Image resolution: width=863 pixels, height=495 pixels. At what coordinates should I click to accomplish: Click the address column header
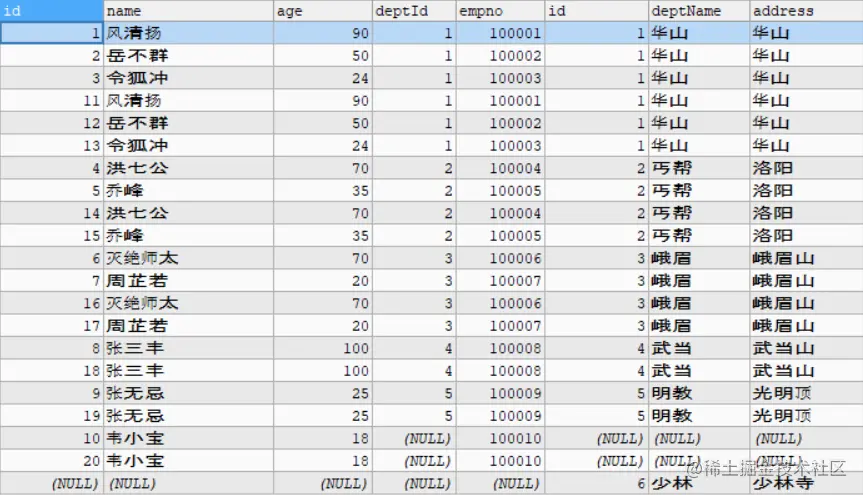pyautogui.click(x=806, y=11)
